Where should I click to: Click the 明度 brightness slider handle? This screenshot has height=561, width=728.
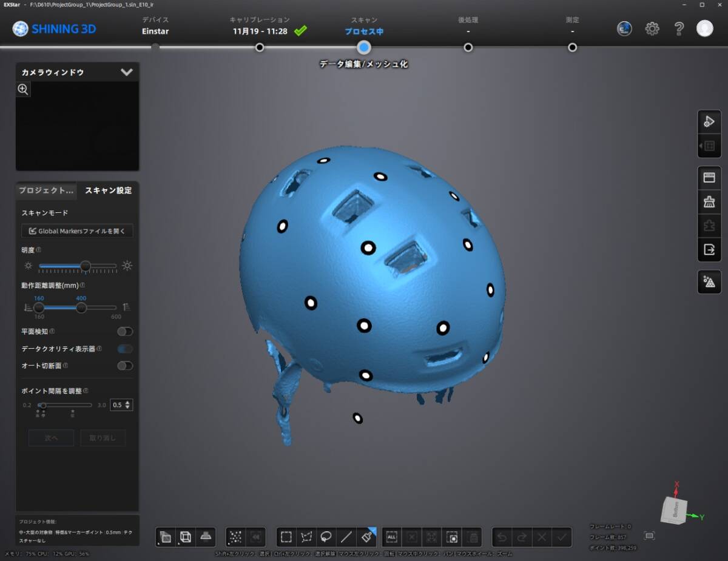(86, 266)
